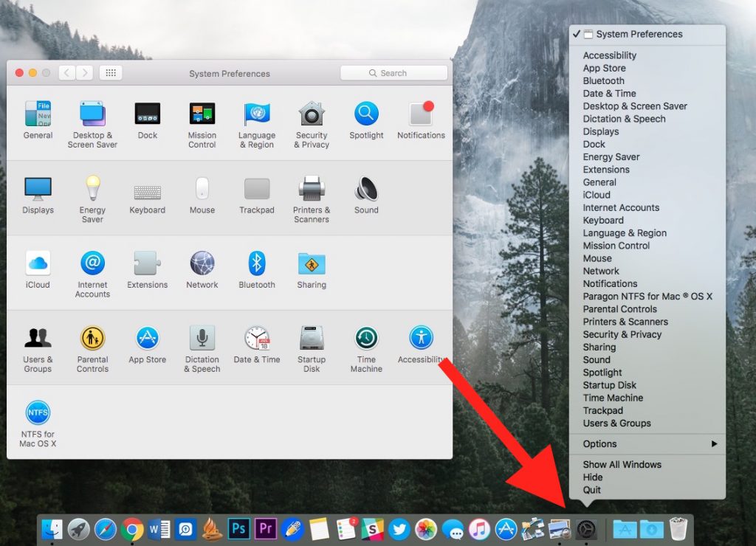This screenshot has width=756, height=546.
Task: Select Bluetooth in the Dock menu list
Action: click(604, 81)
